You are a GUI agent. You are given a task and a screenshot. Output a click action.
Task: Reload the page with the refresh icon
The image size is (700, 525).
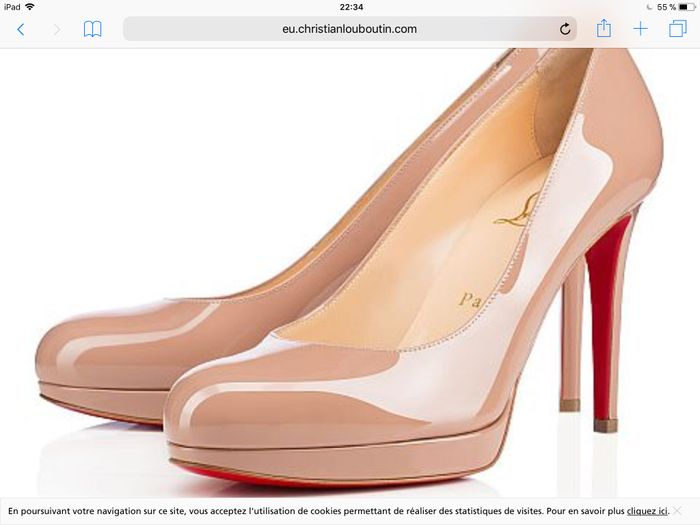coord(565,29)
